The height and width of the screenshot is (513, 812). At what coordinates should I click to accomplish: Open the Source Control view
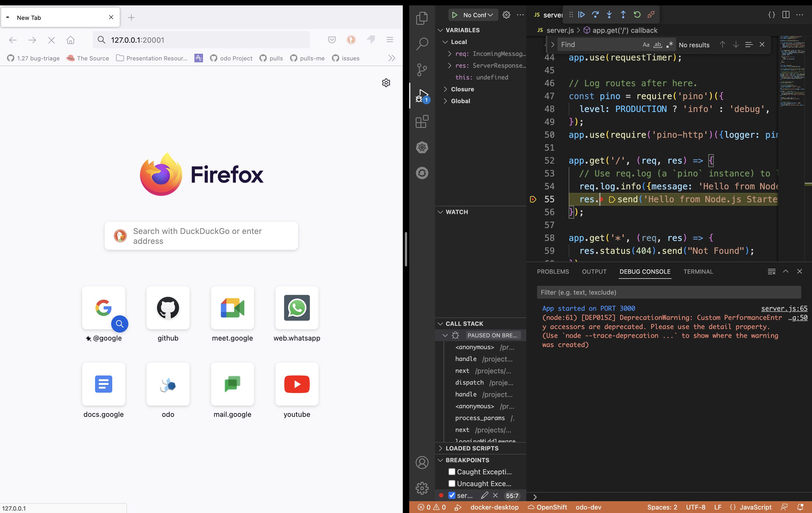[422, 70]
